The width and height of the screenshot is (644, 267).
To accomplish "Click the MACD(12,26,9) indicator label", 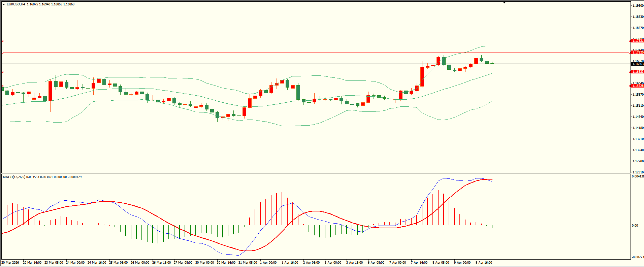I will [x=14, y=177].
